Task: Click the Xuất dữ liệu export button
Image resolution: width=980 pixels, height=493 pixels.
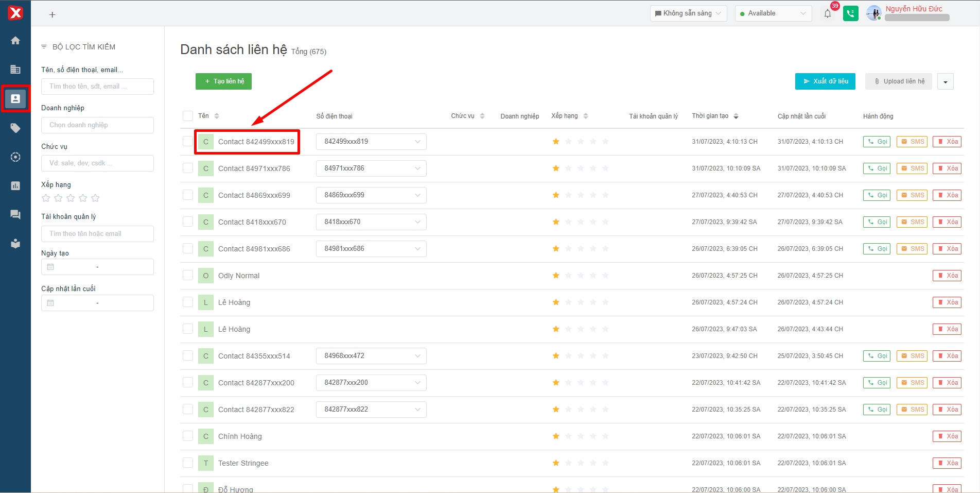Action: pyautogui.click(x=825, y=81)
